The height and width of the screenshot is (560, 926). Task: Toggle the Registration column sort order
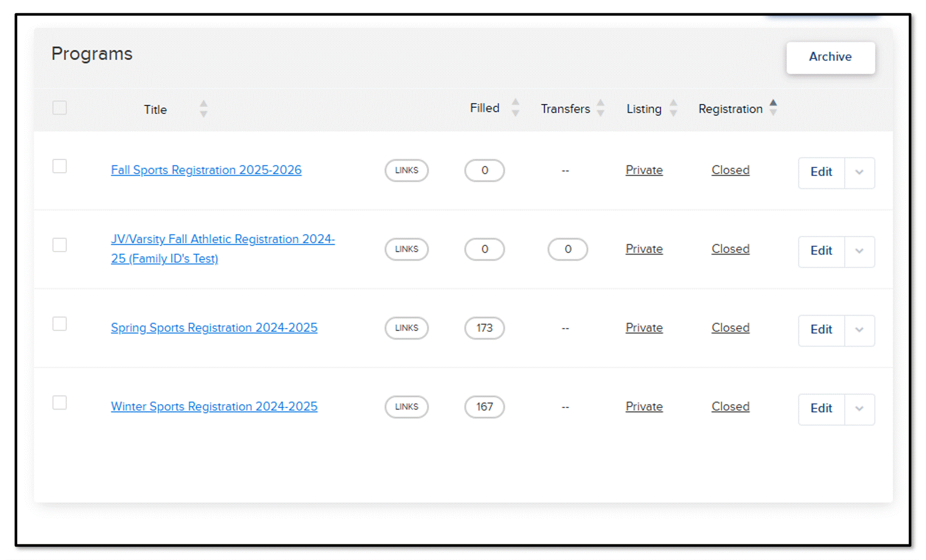tap(773, 107)
